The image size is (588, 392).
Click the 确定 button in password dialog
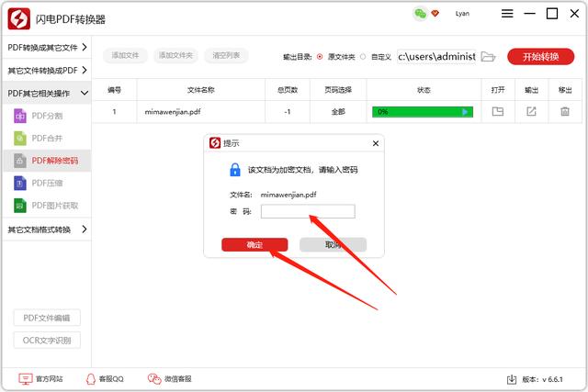pos(254,245)
